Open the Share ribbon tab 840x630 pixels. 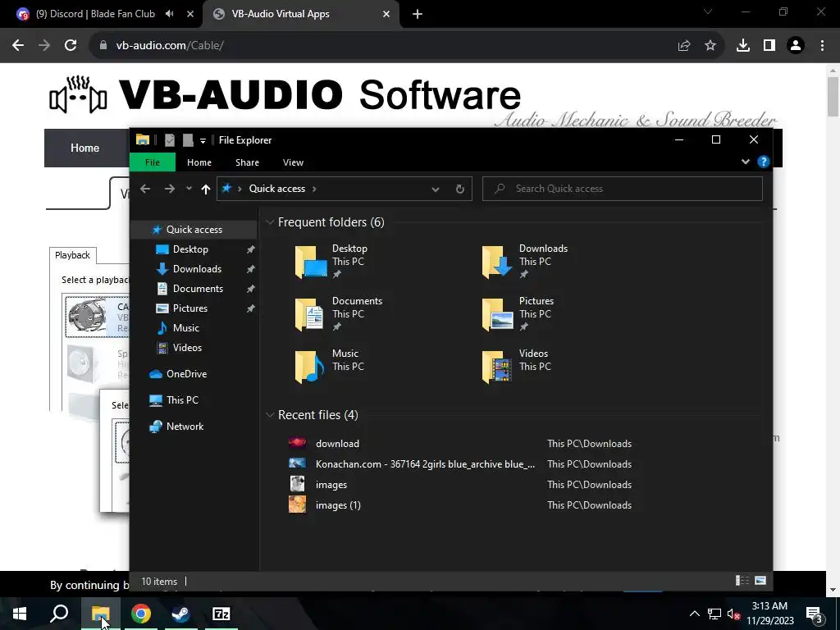247,162
